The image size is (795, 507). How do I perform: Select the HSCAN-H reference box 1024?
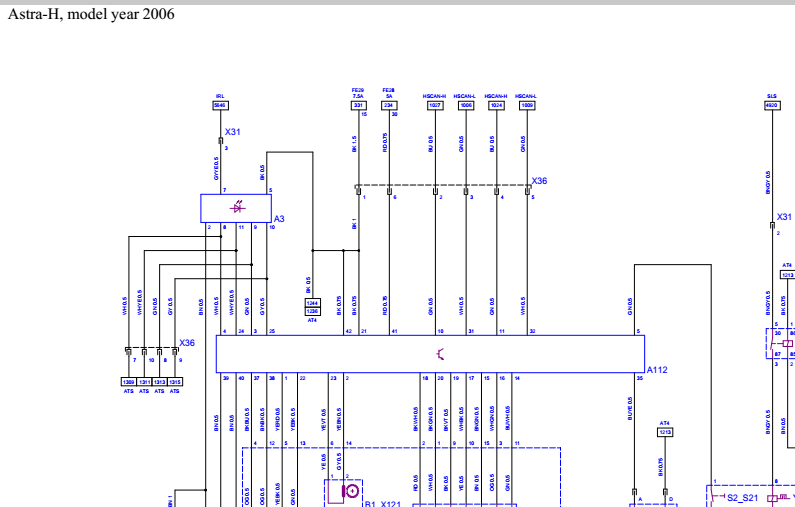point(496,105)
